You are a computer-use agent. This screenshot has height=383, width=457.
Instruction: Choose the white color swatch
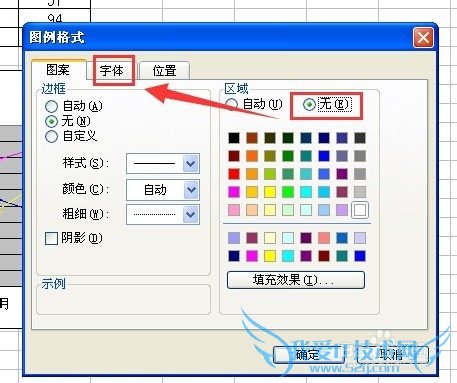[360, 210]
